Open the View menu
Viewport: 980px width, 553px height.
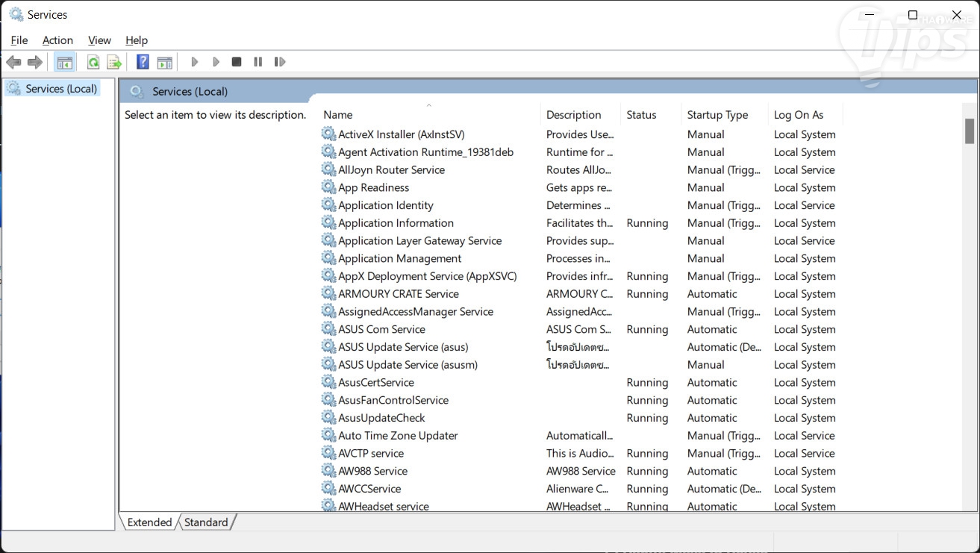coord(99,40)
